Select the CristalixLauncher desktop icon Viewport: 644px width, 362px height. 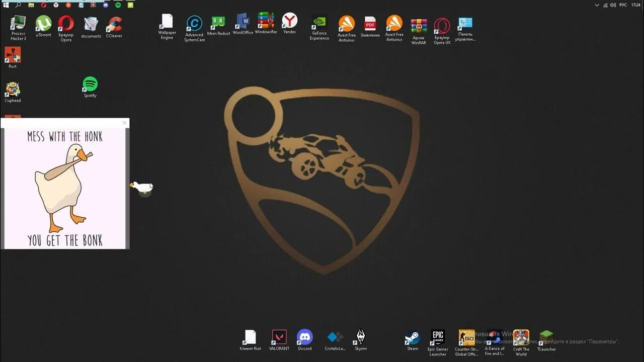coord(335,341)
